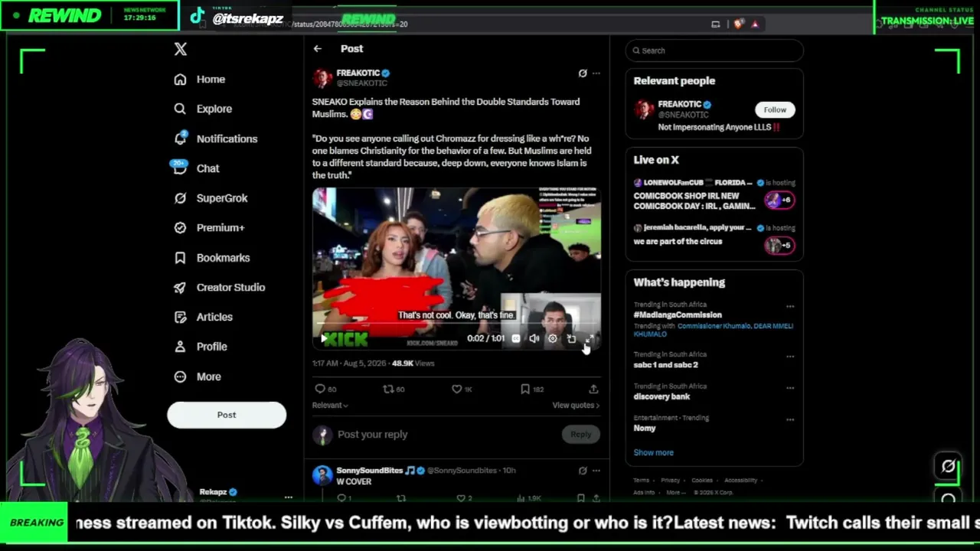Open the Accessibility footer link

(740, 481)
